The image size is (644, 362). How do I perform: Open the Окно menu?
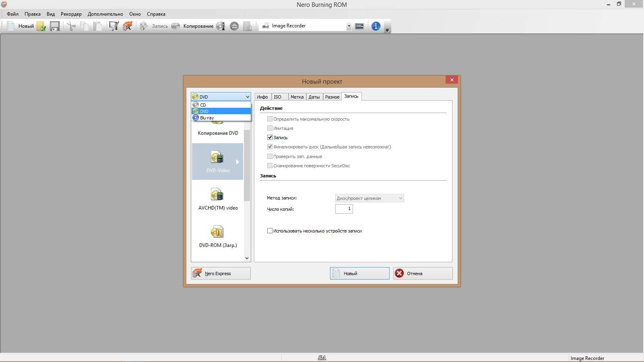coord(135,14)
